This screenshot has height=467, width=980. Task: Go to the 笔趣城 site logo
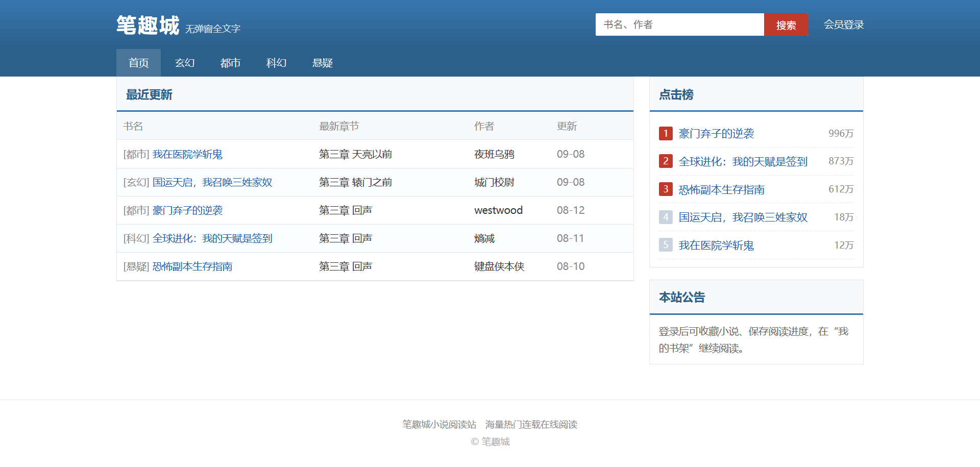[x=148, y=25]
